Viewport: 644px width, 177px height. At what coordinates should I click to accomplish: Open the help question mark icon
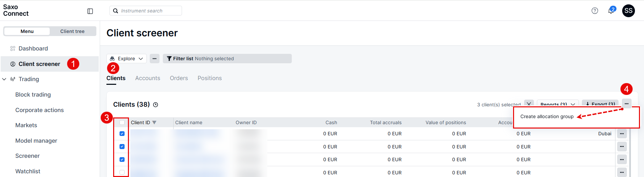pos(595,11)
